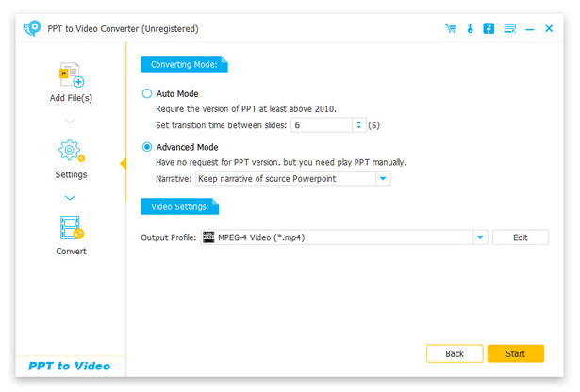The width and height of the screenshot is (580, 392).
Task: Select the Video Settings header tab
Action: (179, 206)
